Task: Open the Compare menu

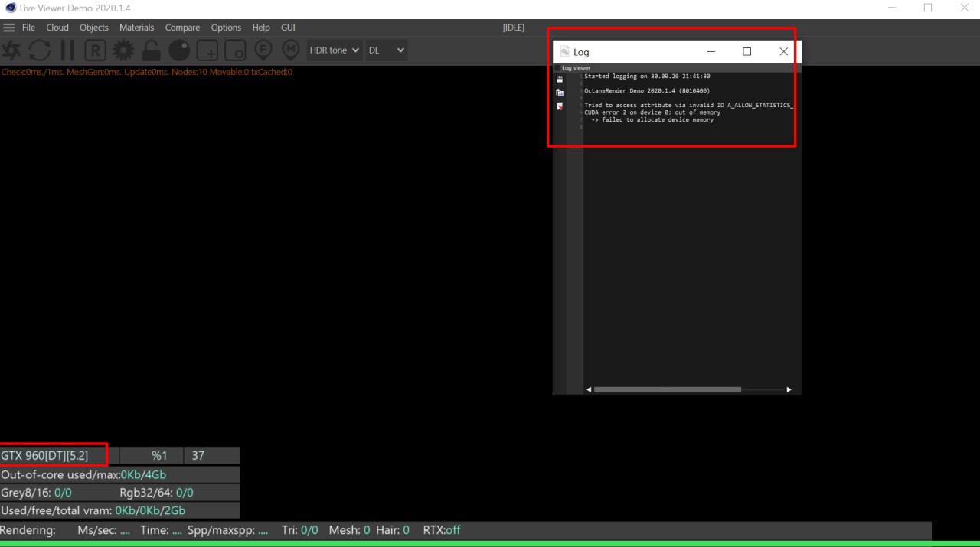Action: [182, 28]
